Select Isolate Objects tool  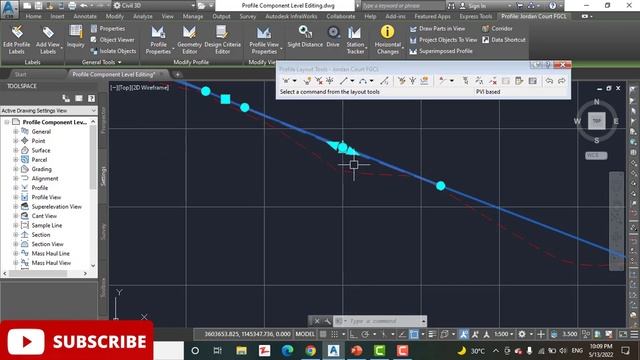pyautogui.click(x=113, y=51)
